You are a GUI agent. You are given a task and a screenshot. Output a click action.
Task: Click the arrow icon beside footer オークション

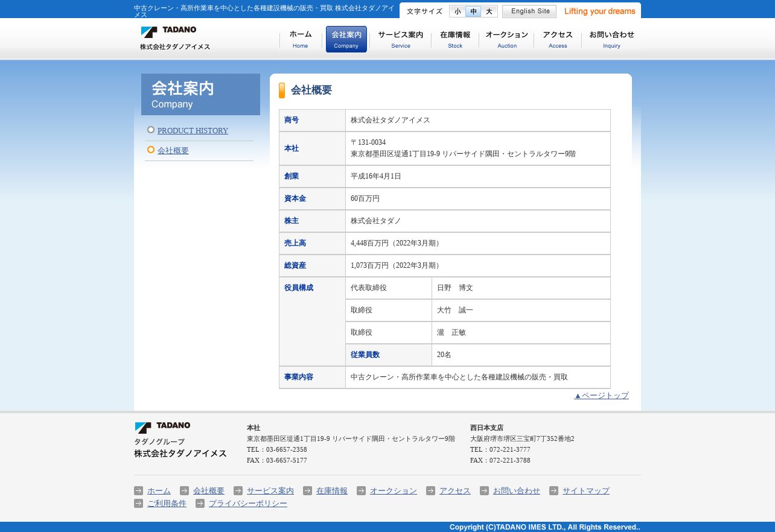point(362,491)
